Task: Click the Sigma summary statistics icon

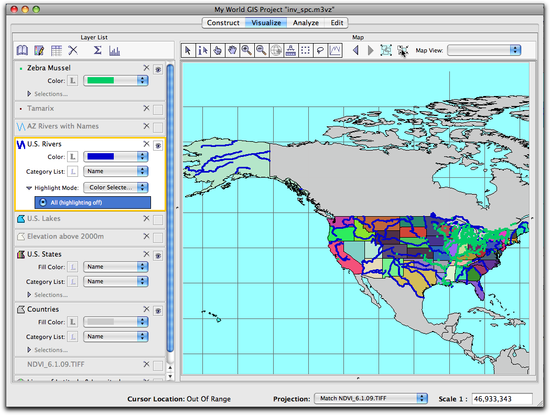Action: [98, 51]
